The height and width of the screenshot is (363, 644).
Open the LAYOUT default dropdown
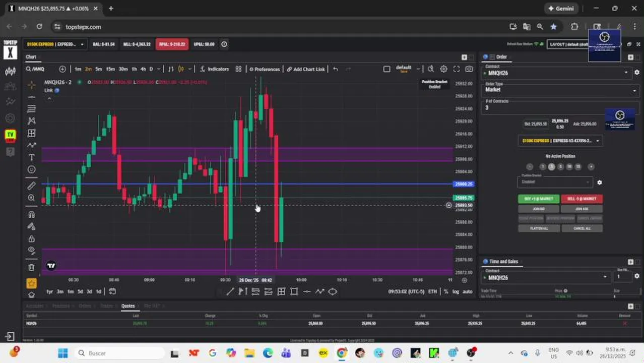tap(568, 44)
